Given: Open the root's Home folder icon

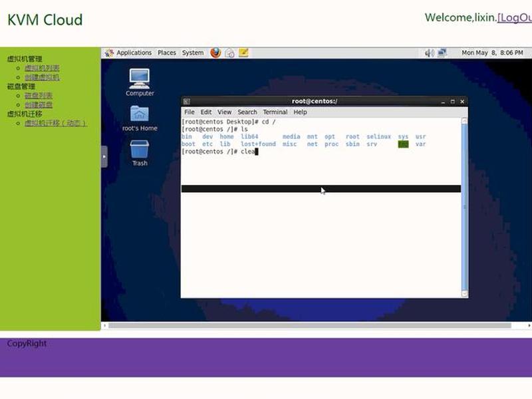Looking at the screenshot, I should point(140,118).
